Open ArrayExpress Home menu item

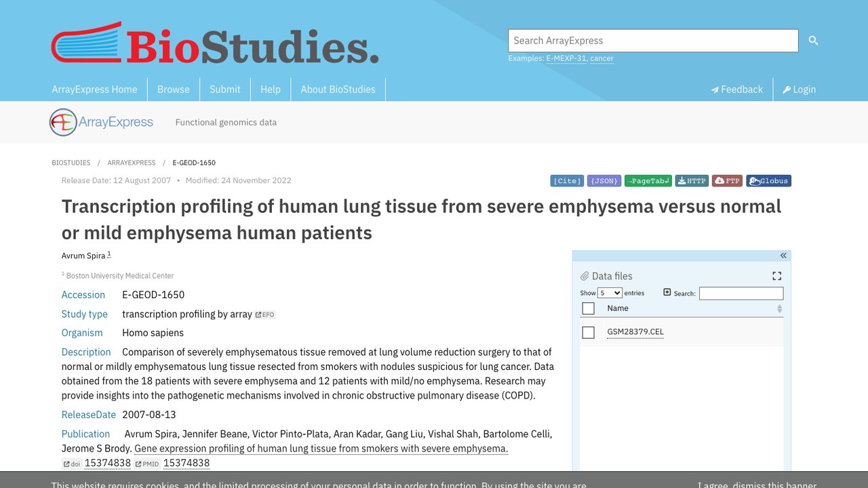point(94,89)
